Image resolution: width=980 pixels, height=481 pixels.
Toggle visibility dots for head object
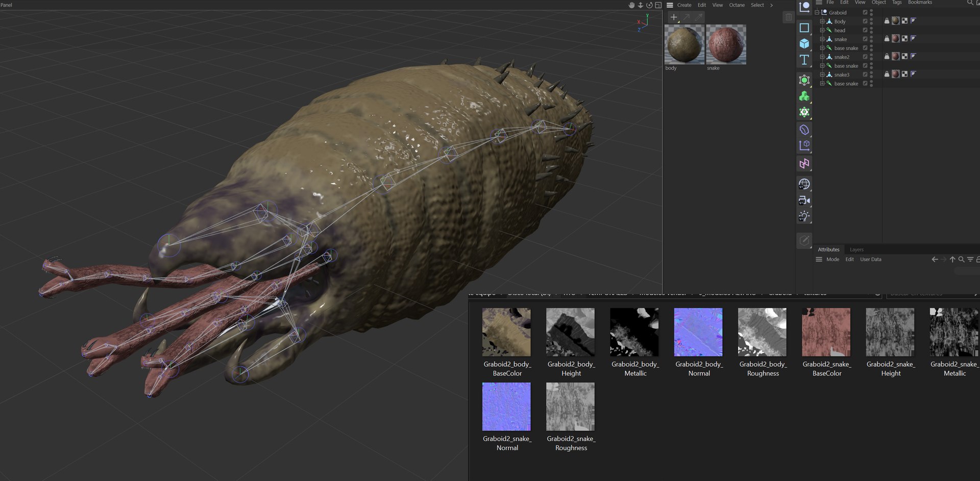871,30
